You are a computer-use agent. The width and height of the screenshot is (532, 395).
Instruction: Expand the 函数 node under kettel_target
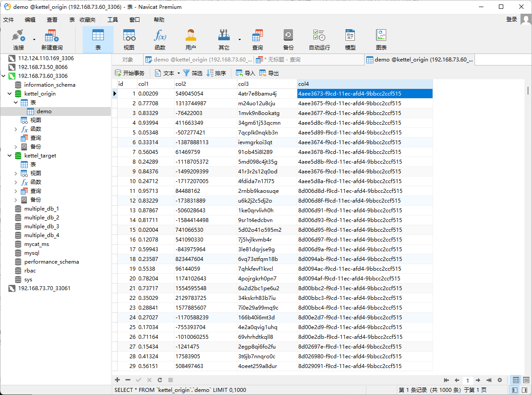(16, 182)
